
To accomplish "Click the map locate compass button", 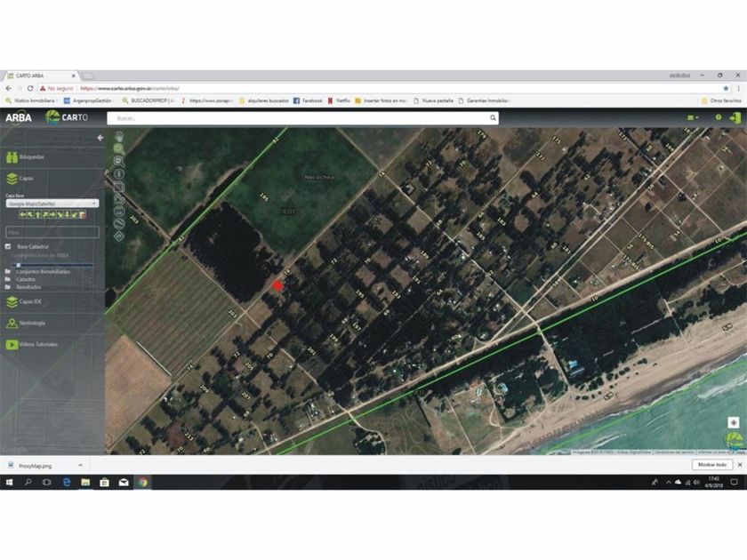I will coord(734,422).
